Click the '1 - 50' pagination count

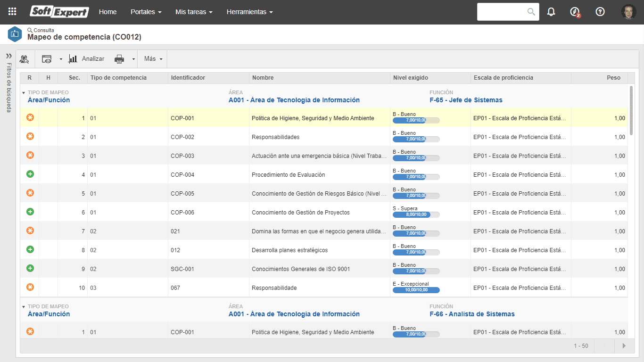[x=581, y=346]
